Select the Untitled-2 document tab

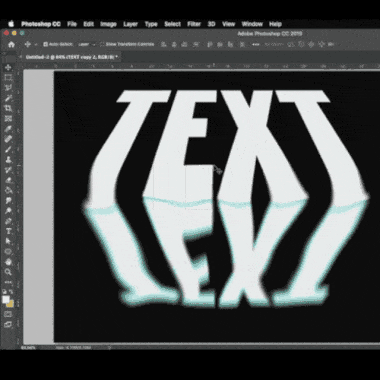pyautogui.click(x=71, y=57)
